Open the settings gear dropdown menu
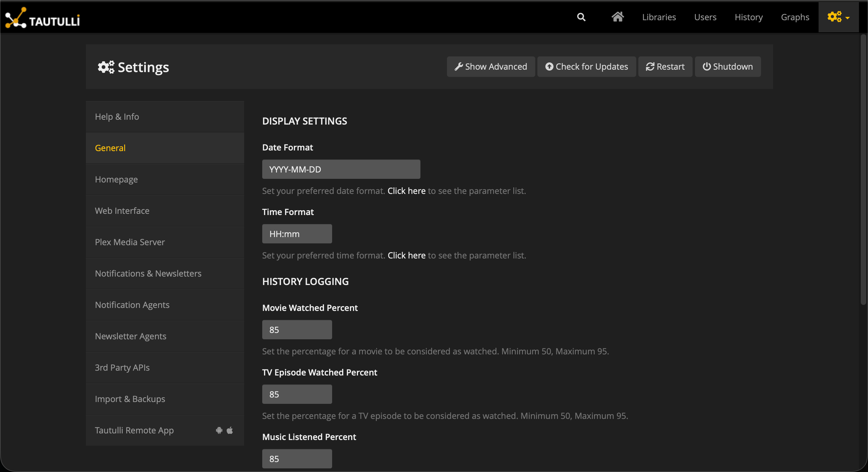This screenshot has width=868, height=472. click(x=838, y=17)
